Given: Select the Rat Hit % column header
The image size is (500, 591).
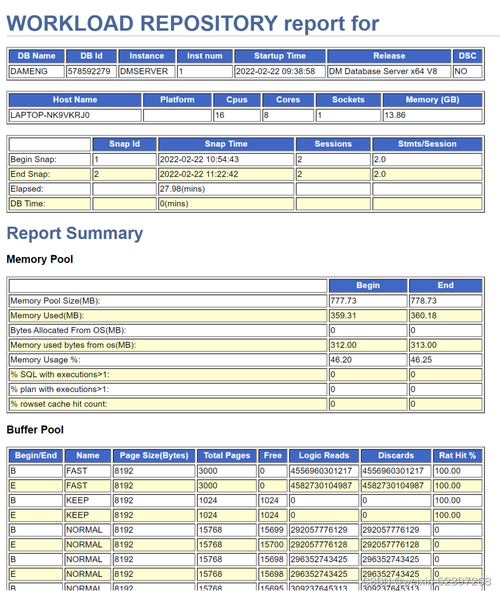Looking at the screenshot, I should 457,456.
